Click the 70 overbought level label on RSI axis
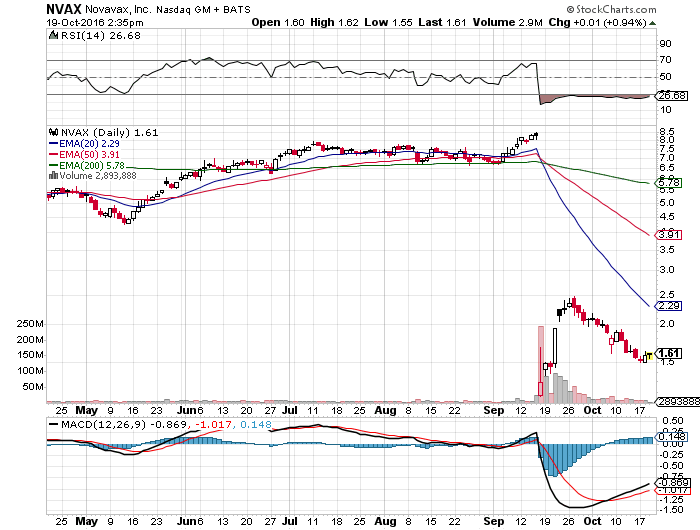Screen dimensions: 700x530 665,60
